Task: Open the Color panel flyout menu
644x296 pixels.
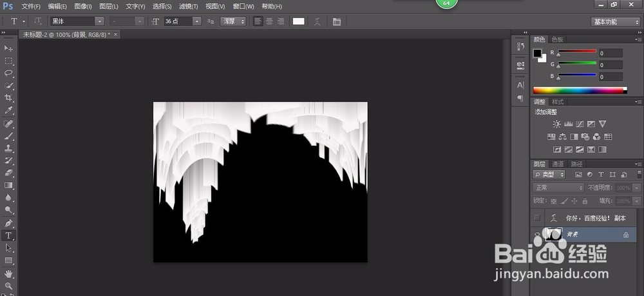Action: click(638, 39)
